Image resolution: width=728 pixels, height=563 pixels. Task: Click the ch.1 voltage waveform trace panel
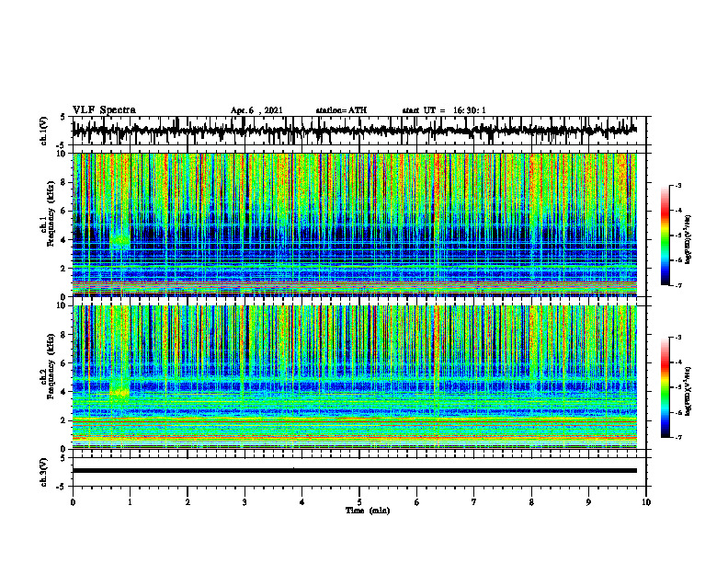click(354, 131)
